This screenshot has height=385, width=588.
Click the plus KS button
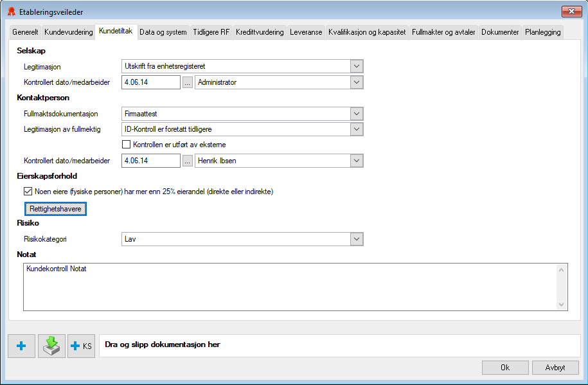[82, 346]
